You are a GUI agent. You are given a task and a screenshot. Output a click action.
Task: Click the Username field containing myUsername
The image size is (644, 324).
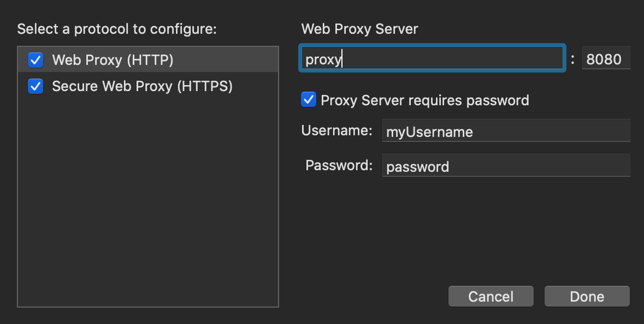(505, 131)
